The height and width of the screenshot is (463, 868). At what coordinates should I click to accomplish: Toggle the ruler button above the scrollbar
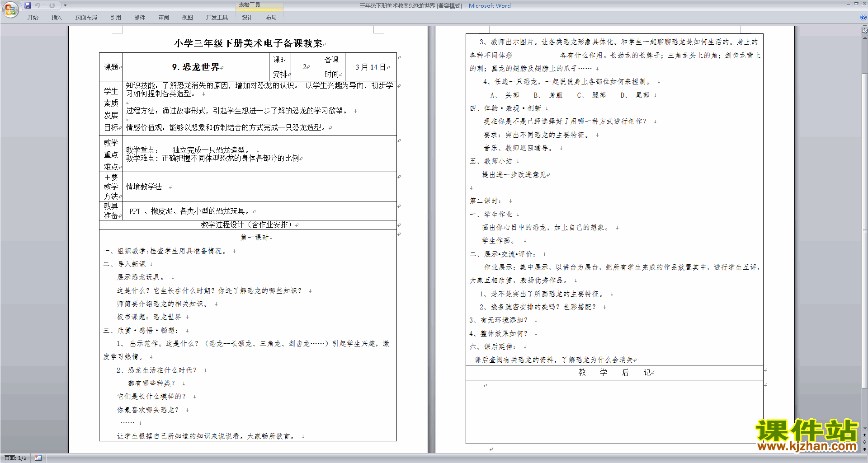coord(865,31)
